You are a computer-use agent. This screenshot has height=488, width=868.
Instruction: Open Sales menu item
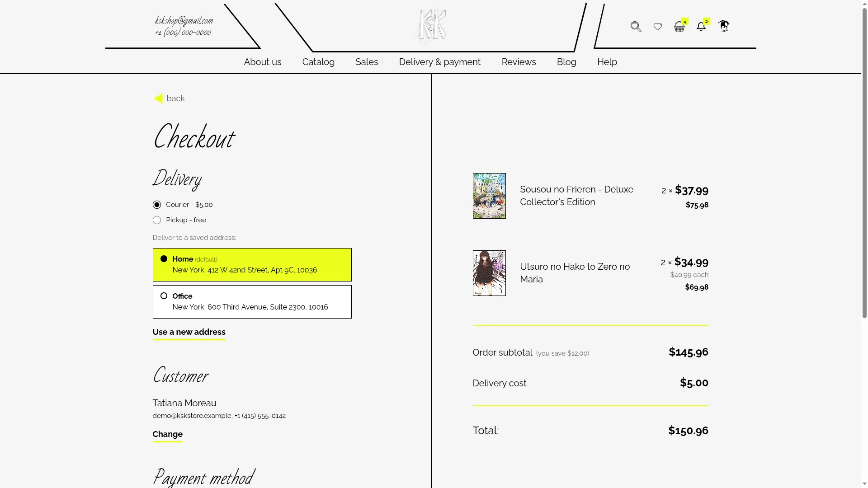pos(367,62)
